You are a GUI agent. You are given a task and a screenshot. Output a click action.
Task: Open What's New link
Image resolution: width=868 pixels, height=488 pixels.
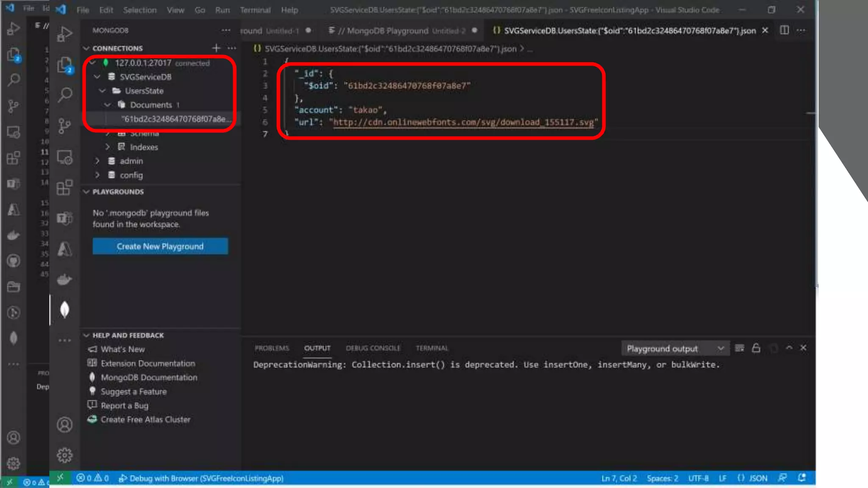click(123, 349)
